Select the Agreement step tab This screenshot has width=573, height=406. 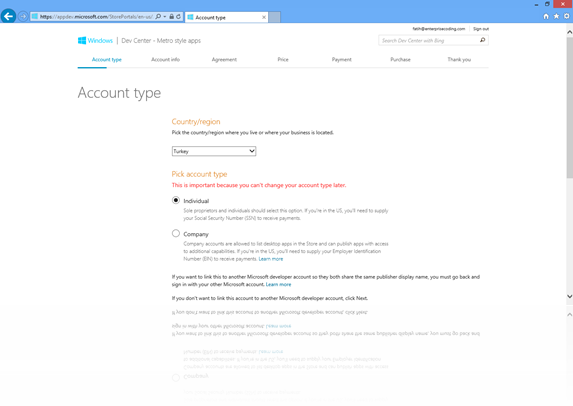[x=224, y=60]
